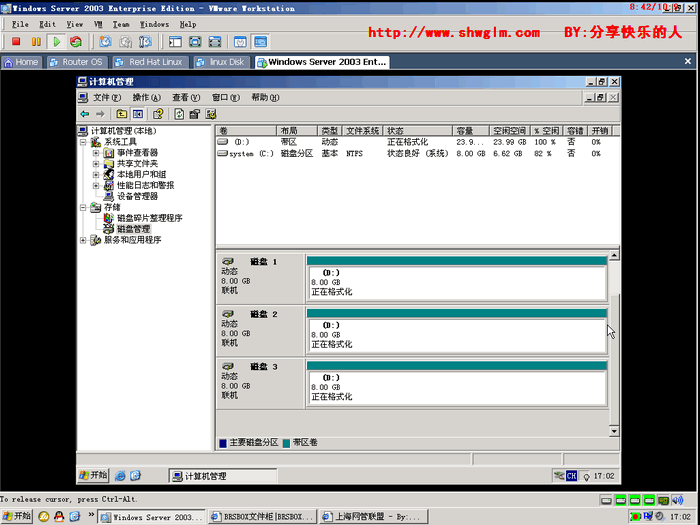Expand the 本地用户和组 node
This screenshot has width=700, height=525.
[96, 175]
